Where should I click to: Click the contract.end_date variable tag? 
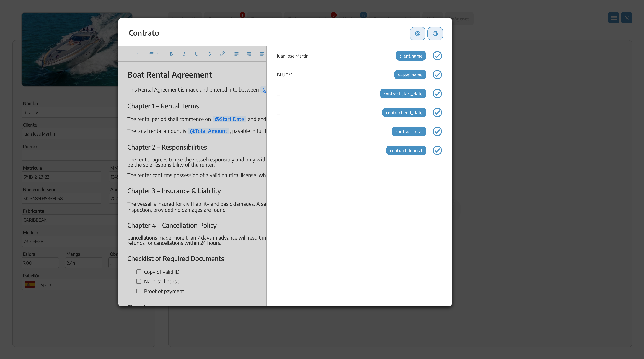(404, 112)
